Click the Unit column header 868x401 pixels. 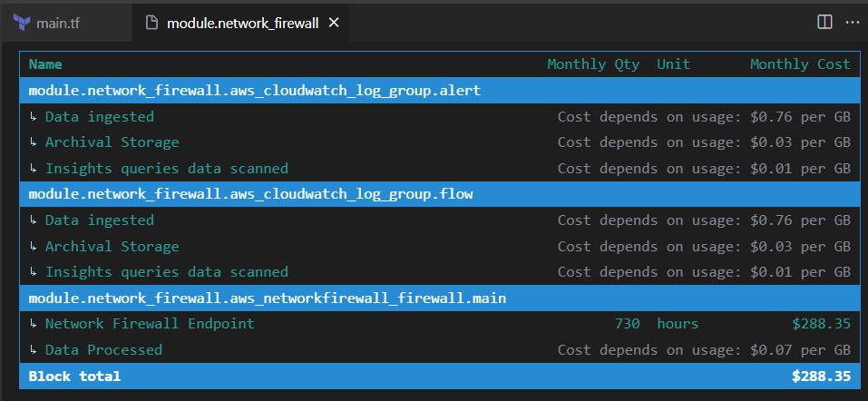674,64
